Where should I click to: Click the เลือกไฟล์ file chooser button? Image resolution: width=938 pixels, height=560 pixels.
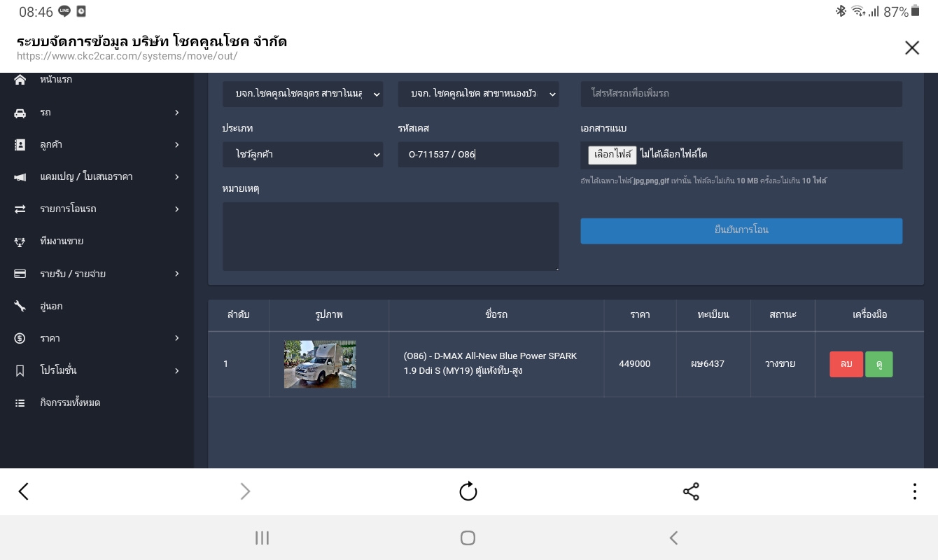tap(612, 155)
